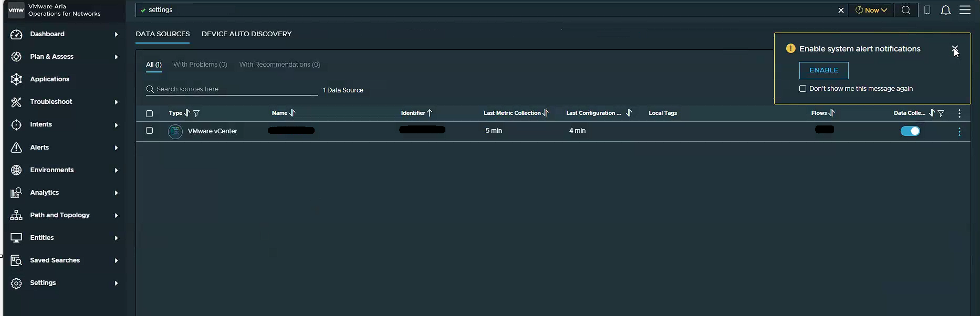This screenshot has width=980, height=316.
Task: Click the Plan & Assess icon
Action: (x=16, y=57)
